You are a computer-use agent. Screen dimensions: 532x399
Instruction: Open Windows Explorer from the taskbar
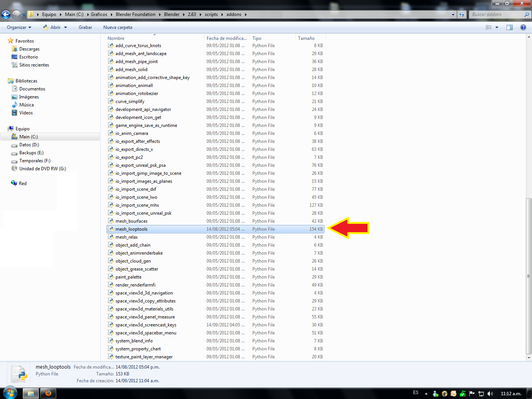(31, 393)
